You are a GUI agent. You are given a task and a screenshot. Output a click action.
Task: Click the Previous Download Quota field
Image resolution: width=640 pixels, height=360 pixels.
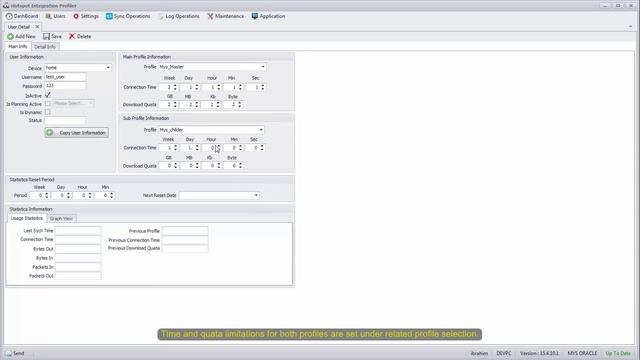click(x=185, y=248)
